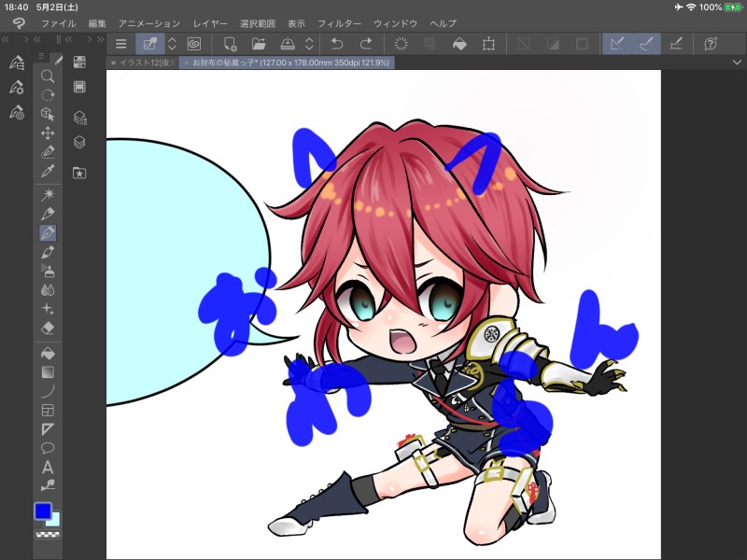Select the Blend droplets tool
The image size is (747, 560).
tap(48, 290)
